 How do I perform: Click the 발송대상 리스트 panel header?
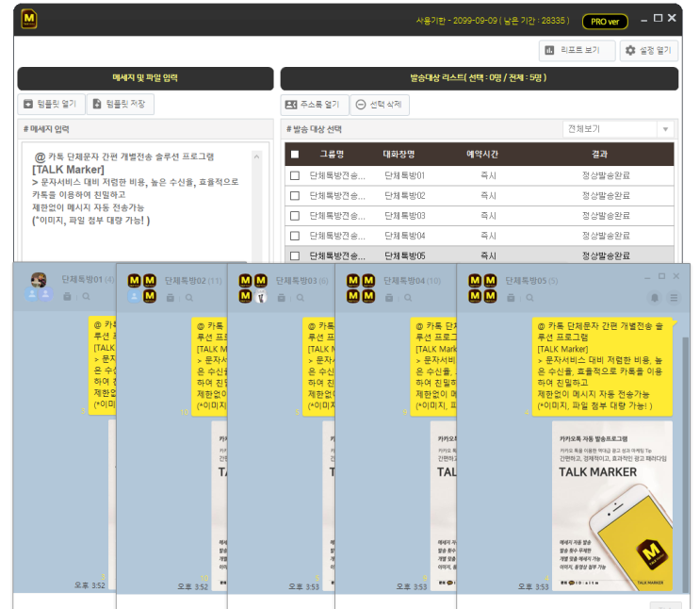point(479,78)
